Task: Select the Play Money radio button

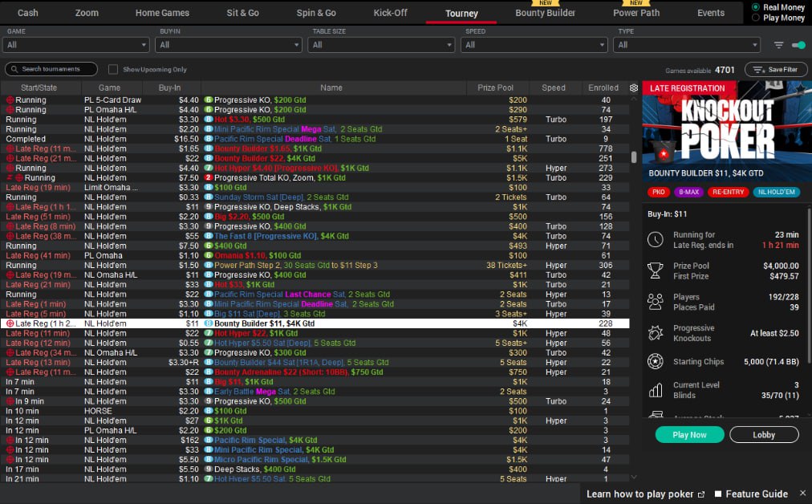Action: pyautogui.click(x=756, y=18)
